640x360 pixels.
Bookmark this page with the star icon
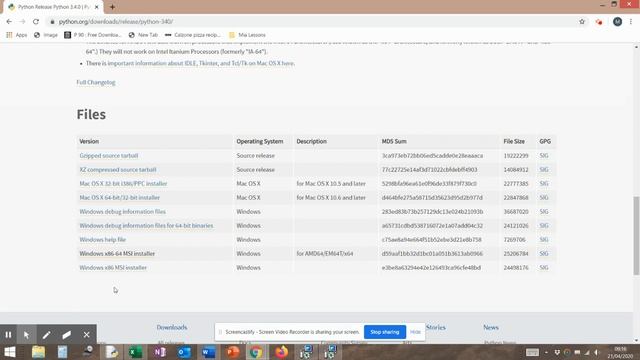coord(582,22)
